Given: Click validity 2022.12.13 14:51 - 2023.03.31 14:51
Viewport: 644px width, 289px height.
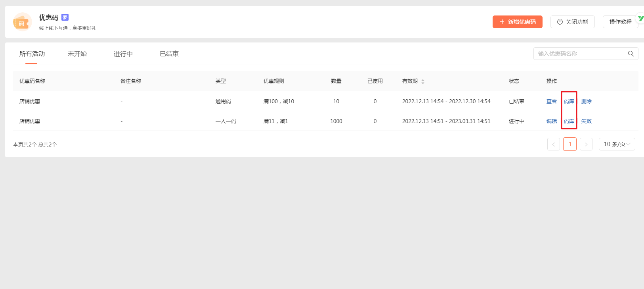Looking at the screenshot, I should coord(446,121).
